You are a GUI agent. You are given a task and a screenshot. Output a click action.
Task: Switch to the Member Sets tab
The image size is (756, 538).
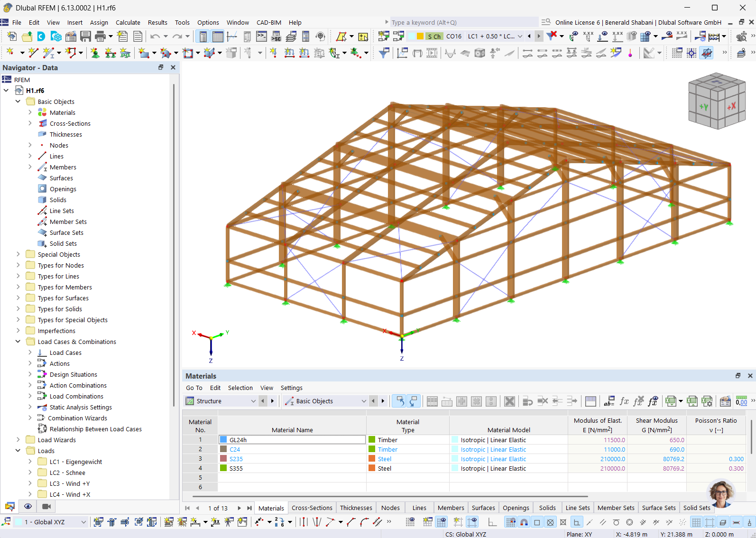coord(616,508)
